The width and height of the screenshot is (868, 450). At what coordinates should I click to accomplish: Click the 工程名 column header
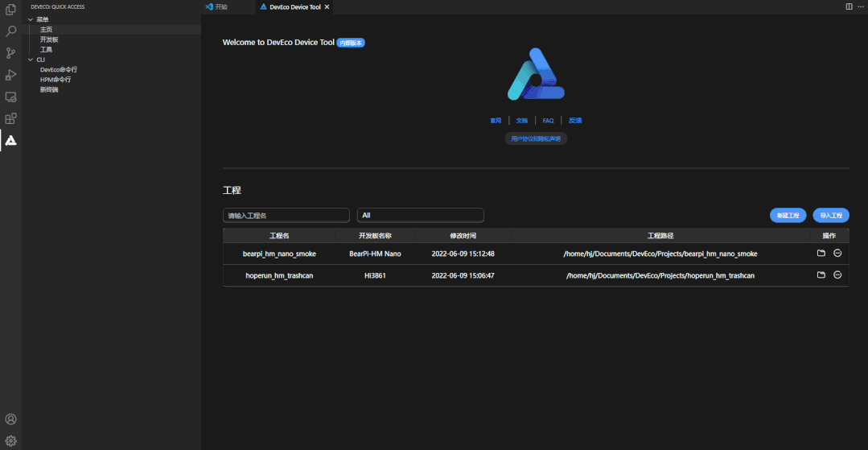pyautogui.click(x=280, y=236)
